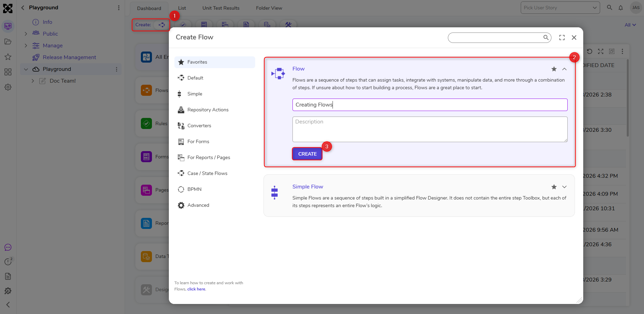The width and height of the screenshot is (644, 314).
Task: Open the folders sidebar icon
Action: coord(8,42)
